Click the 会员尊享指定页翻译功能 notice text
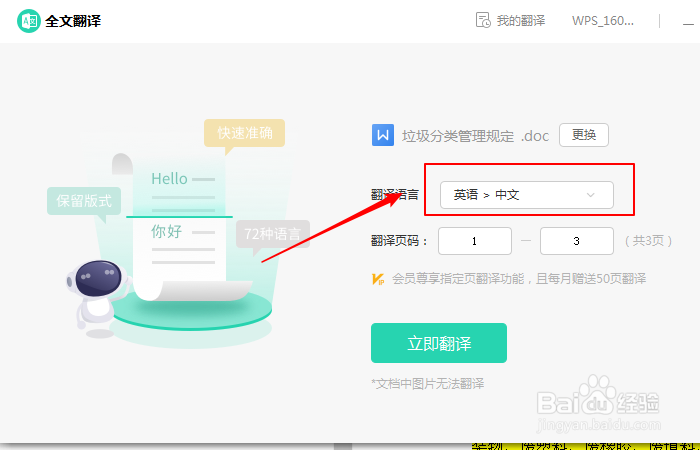 pyautogui.click(x=519, y=279)
